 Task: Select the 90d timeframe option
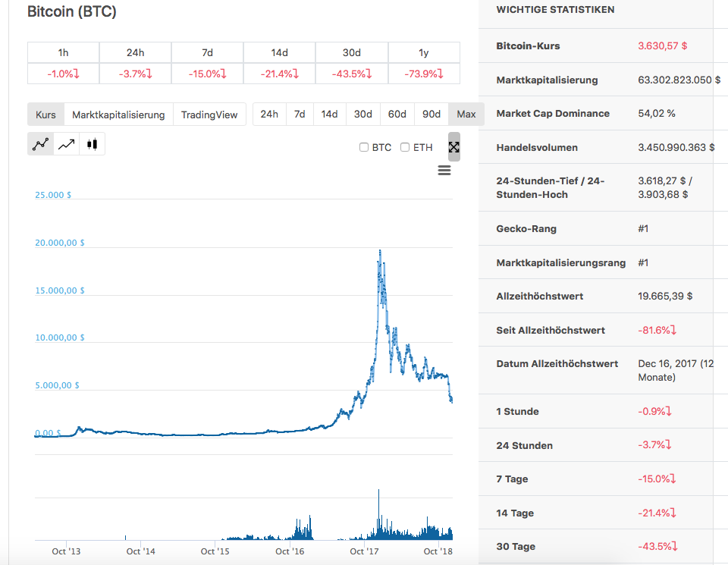point(431,114)
